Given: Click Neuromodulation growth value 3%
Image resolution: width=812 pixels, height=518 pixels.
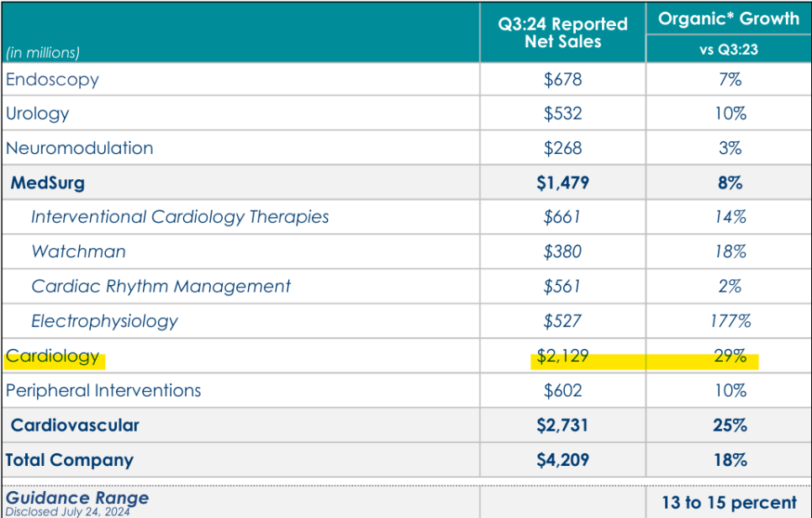Looking at the screenshot, I should [x=730, y=148].
